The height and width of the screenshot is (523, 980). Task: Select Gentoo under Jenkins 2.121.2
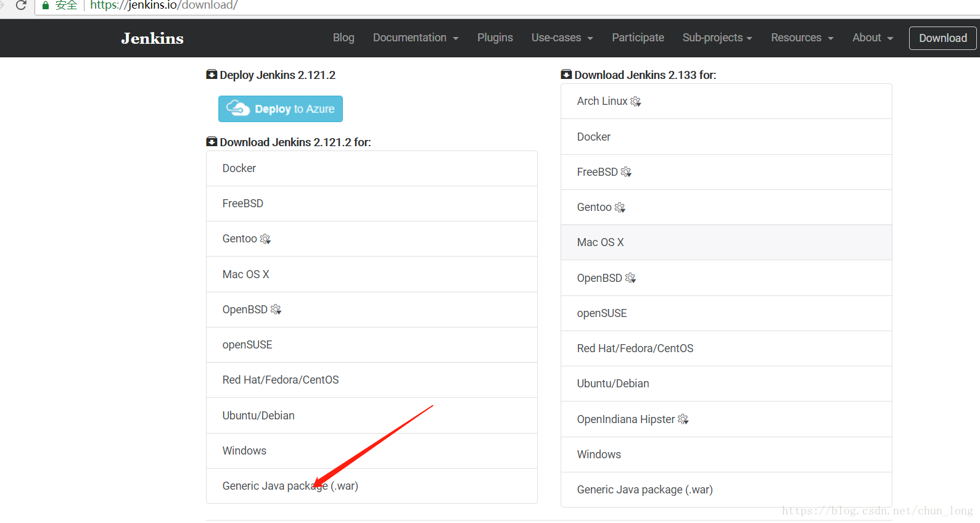pyautogui.click(x=372, y=239)
